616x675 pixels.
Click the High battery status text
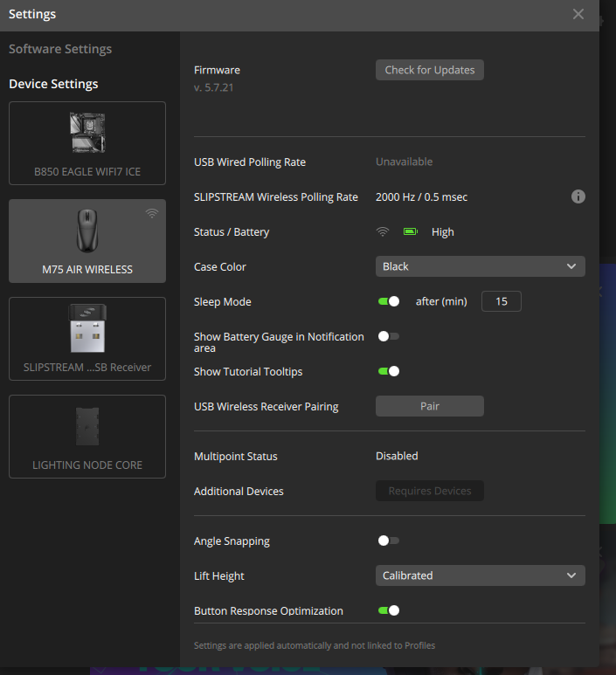pyautogui.click(x=443, y=232)
